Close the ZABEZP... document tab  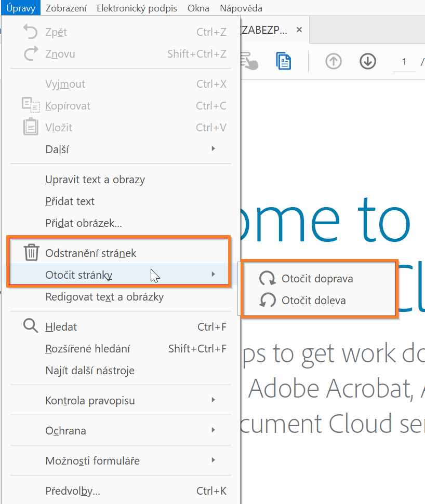tap(299, 30)
